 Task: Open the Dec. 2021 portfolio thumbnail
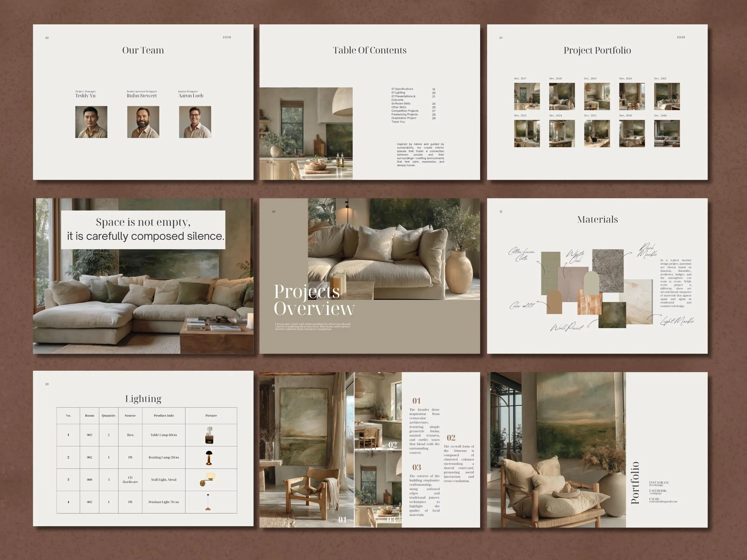point(667,97)
